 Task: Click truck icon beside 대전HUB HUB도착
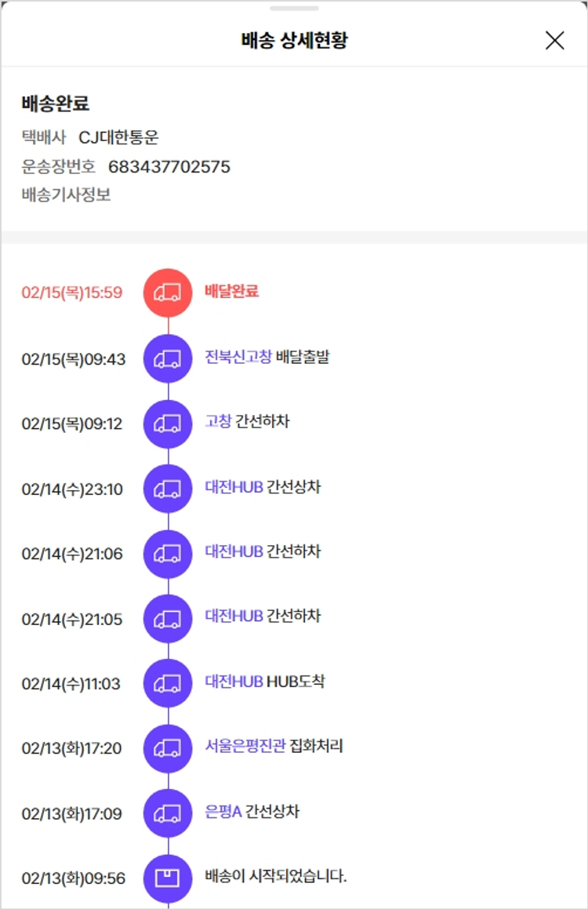point(168,683)
